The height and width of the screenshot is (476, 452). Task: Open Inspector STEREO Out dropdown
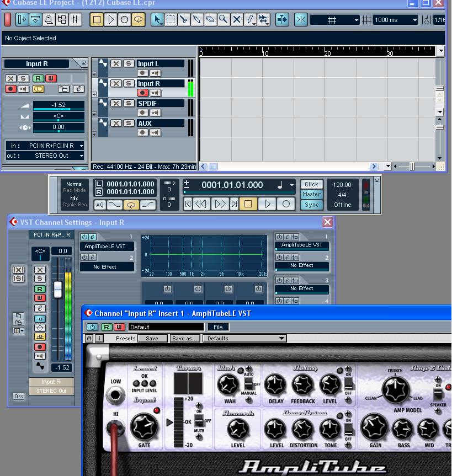[45, 156]
